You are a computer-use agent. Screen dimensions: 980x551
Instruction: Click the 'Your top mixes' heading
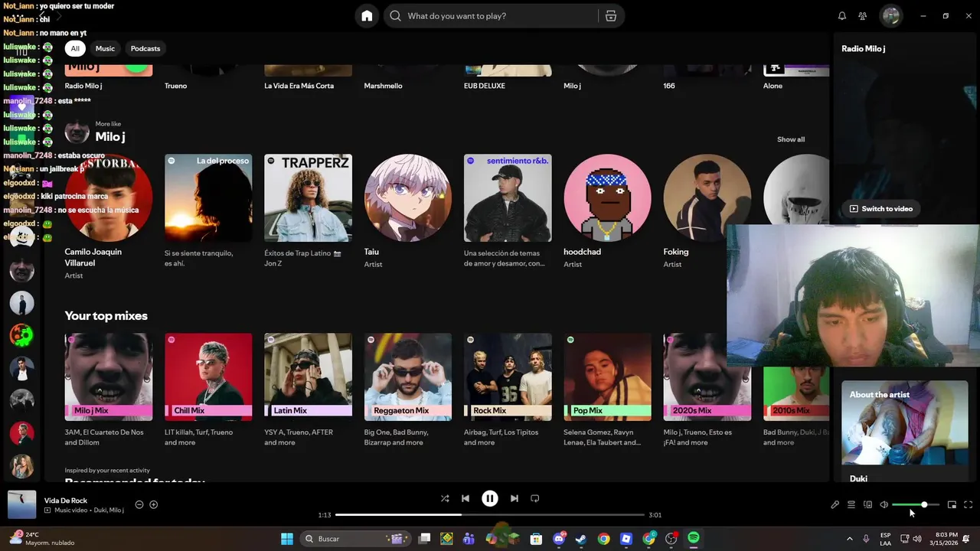click(x=106, y=316)
